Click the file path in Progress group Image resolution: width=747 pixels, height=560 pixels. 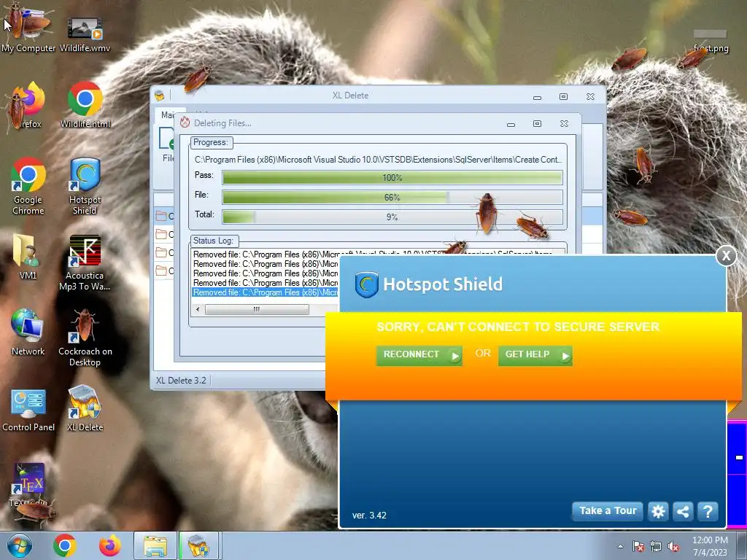click(x=379, y=160)
